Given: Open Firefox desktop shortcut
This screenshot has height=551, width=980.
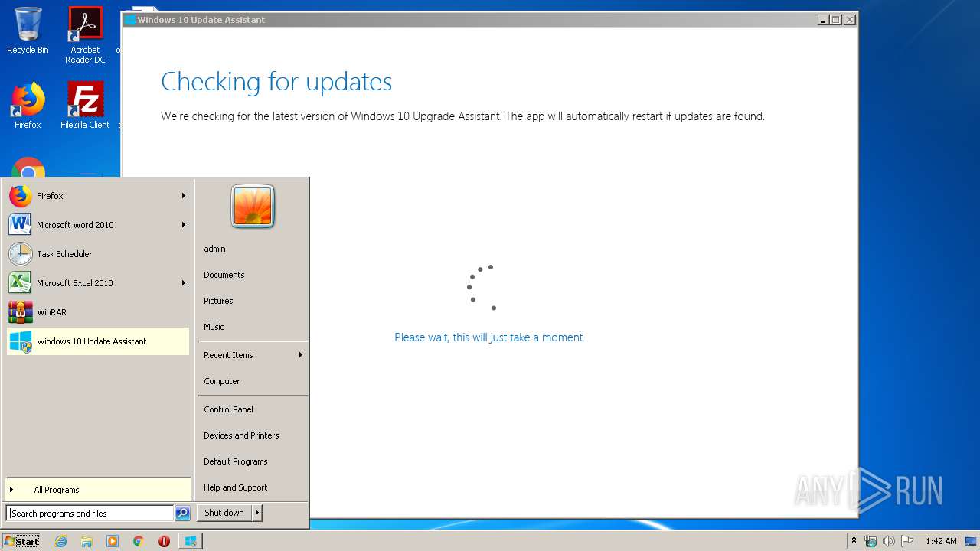Looking at the screenshot, I should [x=28, y=106].
